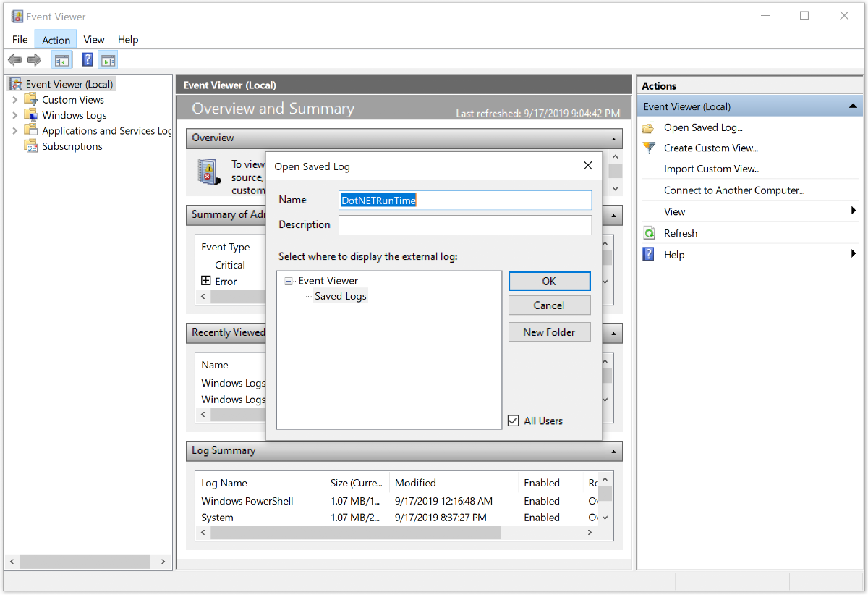868x595 pixels.
Task: Click Cancel in Open Saved Log dialog
Action: pyautogui.click(x=550, y=305)
